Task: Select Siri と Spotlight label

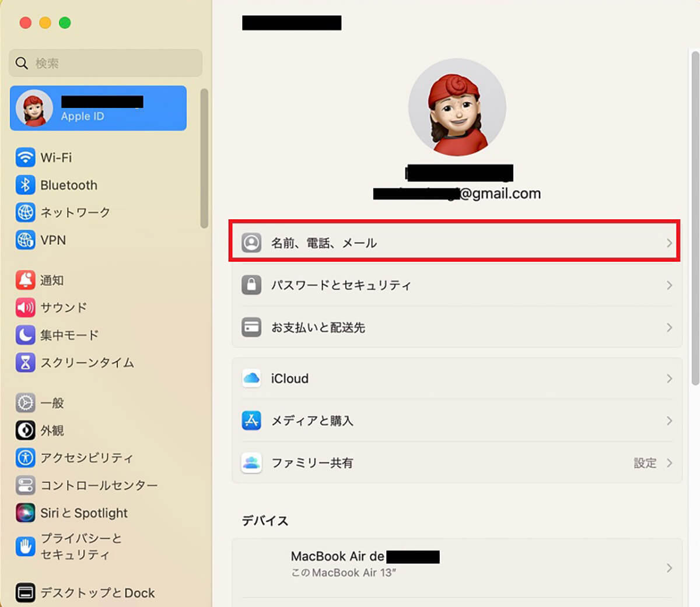Action: (x=84, y=513)
